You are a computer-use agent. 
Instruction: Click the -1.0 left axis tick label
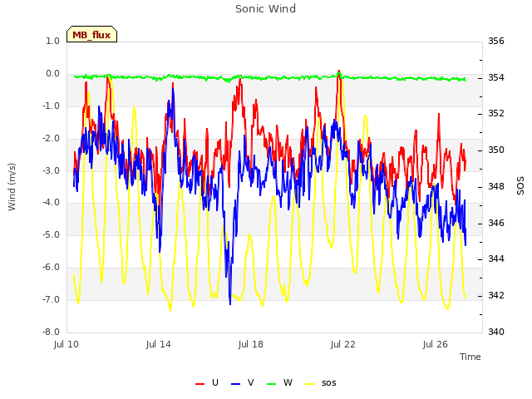[51, 106]
